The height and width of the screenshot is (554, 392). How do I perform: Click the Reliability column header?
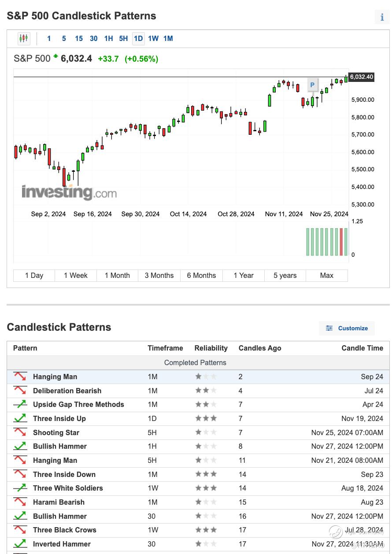(x=211, y=348)
